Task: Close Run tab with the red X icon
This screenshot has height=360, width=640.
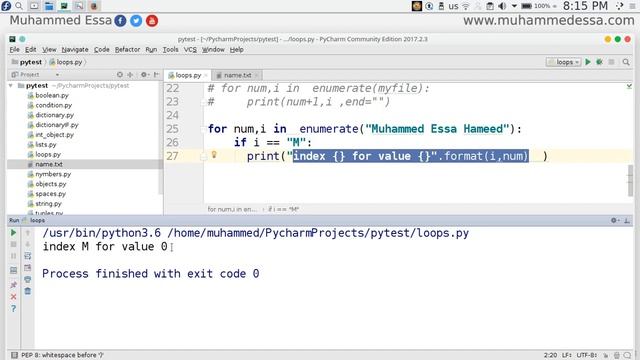Action: pos(13,297)
